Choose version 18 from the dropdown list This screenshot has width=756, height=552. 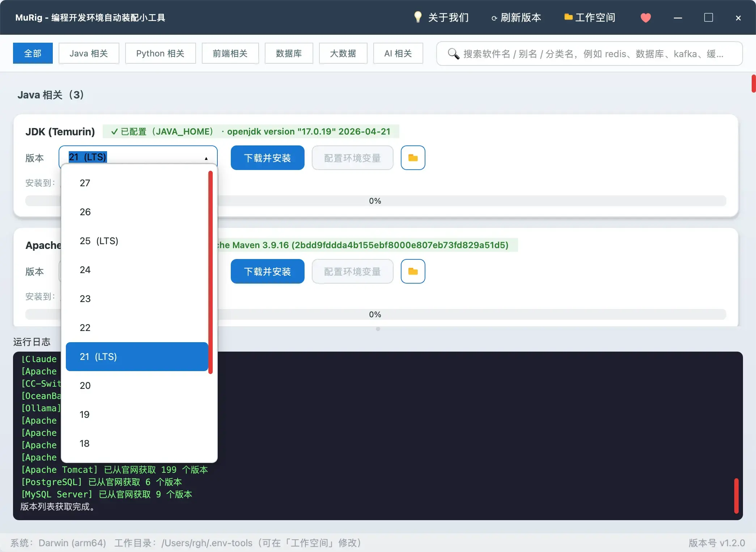[x=137, y=443]
